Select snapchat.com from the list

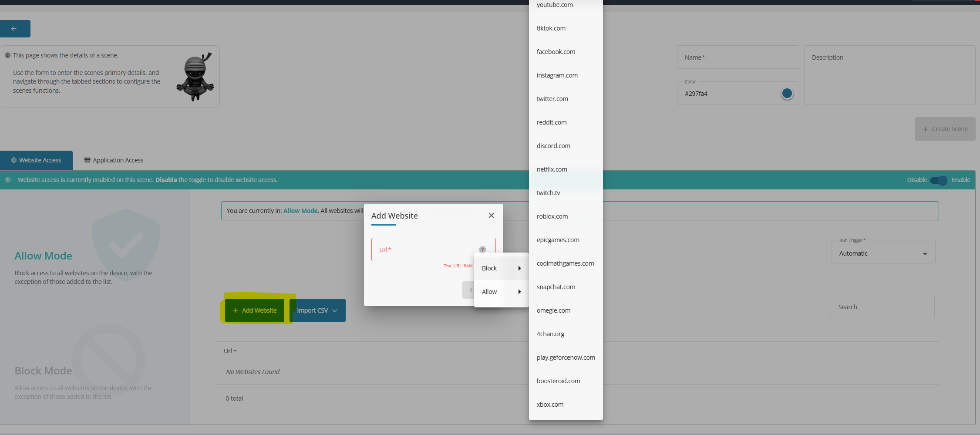566,287
